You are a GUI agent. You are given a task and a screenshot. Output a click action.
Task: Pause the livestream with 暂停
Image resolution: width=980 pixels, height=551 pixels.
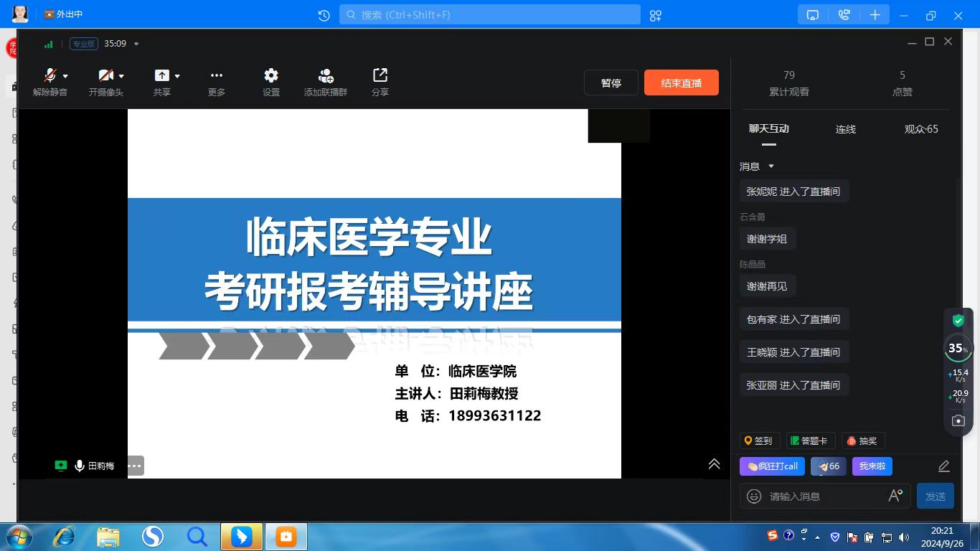pyautogui.click(x=611, y=83)
